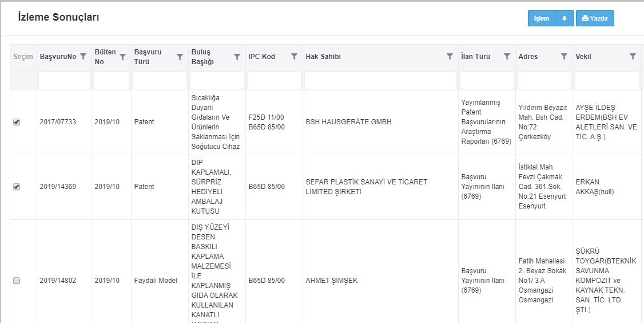Viewport: 644px width, 323px height.
Task: Sort by the Adres column header
Action: (528, 57)
